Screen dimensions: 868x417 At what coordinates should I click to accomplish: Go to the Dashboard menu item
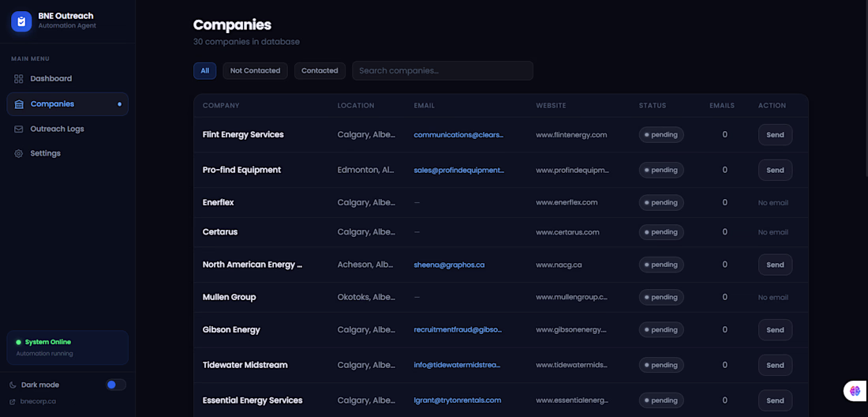click(51, 79)
